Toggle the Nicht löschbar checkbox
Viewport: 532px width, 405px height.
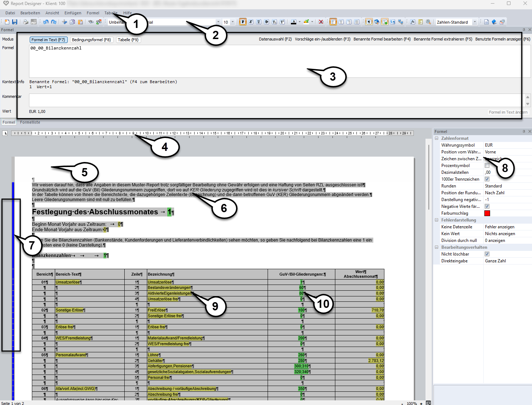[x=487, y=254]
